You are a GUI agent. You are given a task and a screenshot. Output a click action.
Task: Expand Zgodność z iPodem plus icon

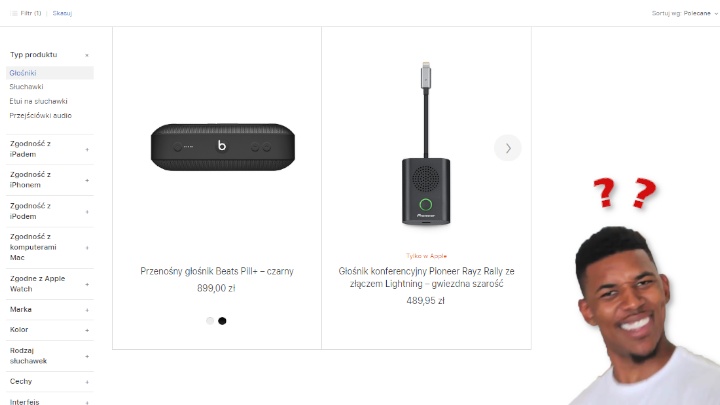click(x=87, y=212)
